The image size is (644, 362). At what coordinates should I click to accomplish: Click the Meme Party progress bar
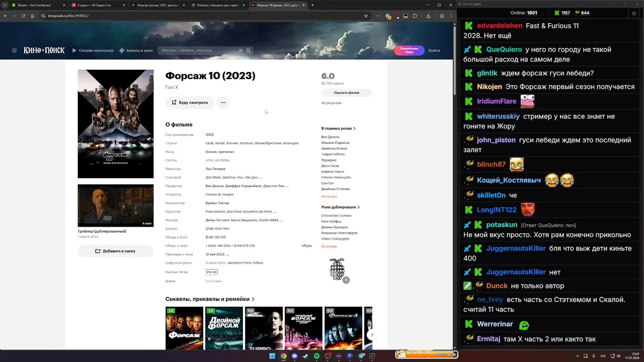coord(426,354)
